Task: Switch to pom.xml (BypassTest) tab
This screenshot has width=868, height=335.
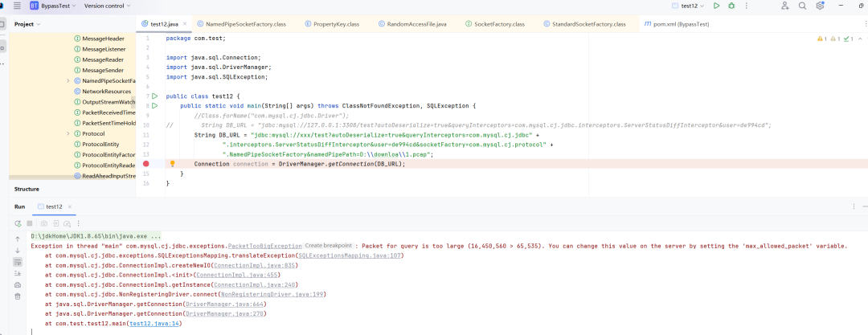Action: click(677, 24)
